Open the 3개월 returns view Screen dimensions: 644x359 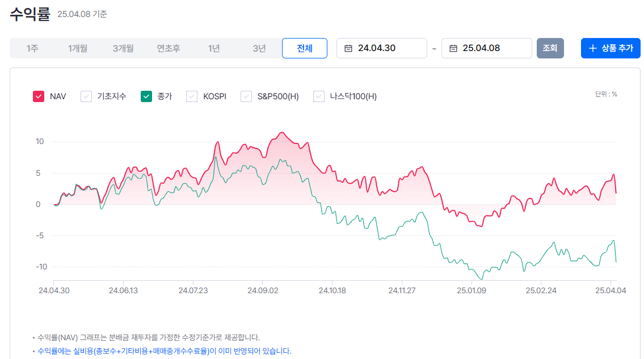[123, 48]
